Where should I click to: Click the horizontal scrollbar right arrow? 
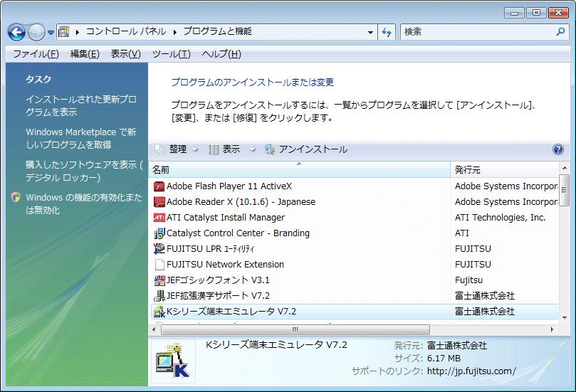click(552, 329)
